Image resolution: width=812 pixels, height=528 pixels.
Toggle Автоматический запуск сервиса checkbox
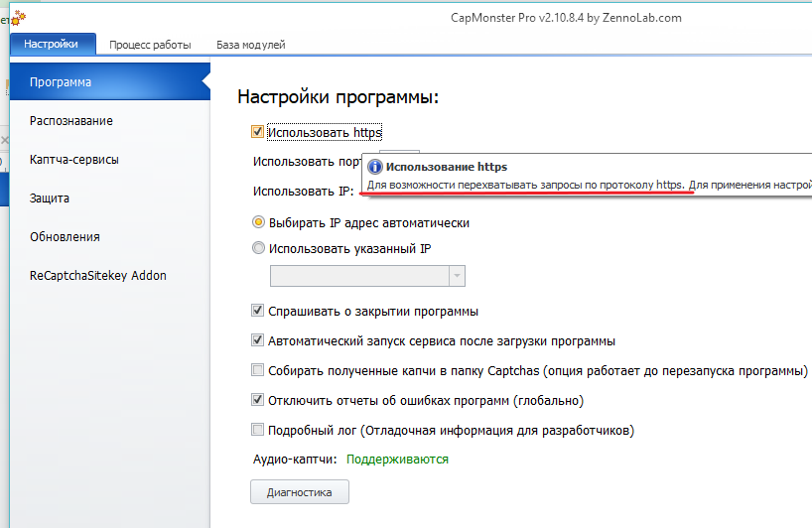pyautogui.click(x=257, y=340)
